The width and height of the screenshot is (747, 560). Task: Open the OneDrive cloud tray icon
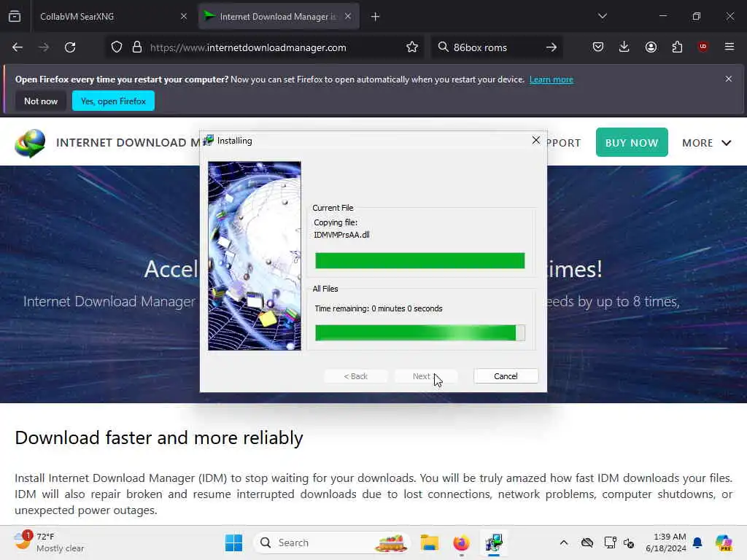click(587, 542)
